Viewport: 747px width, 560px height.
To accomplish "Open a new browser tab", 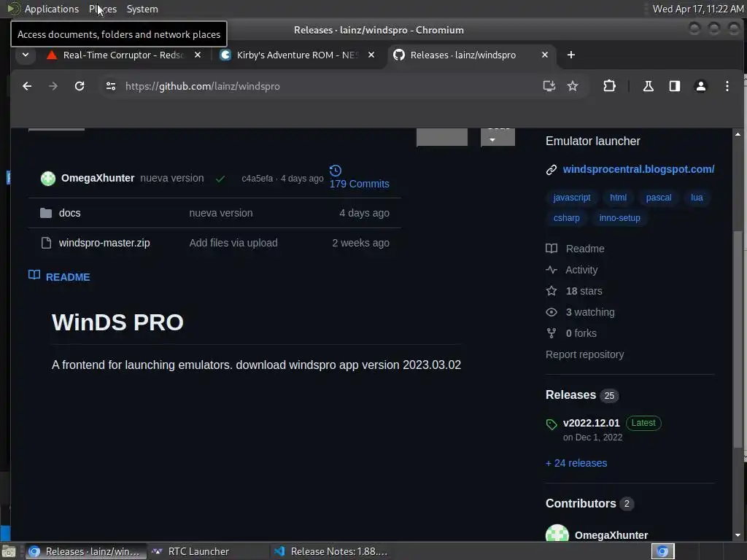I will click(x=570, y=55).
